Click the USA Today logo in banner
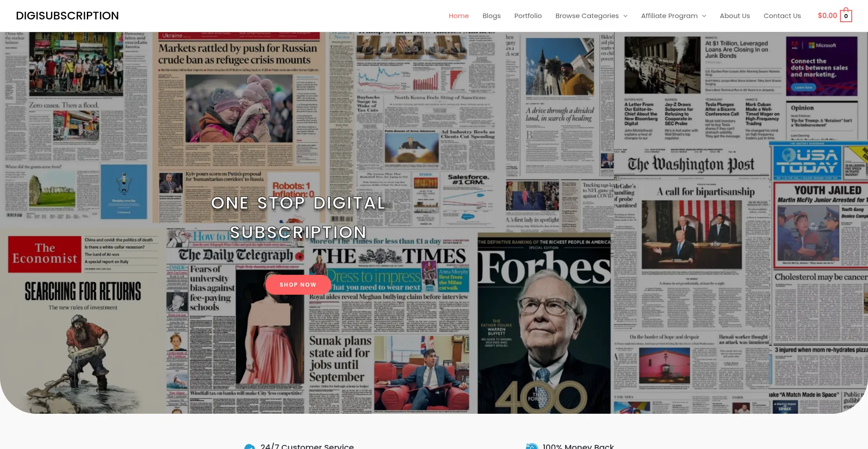Viewport: 868px width, 449px height. 807,161
